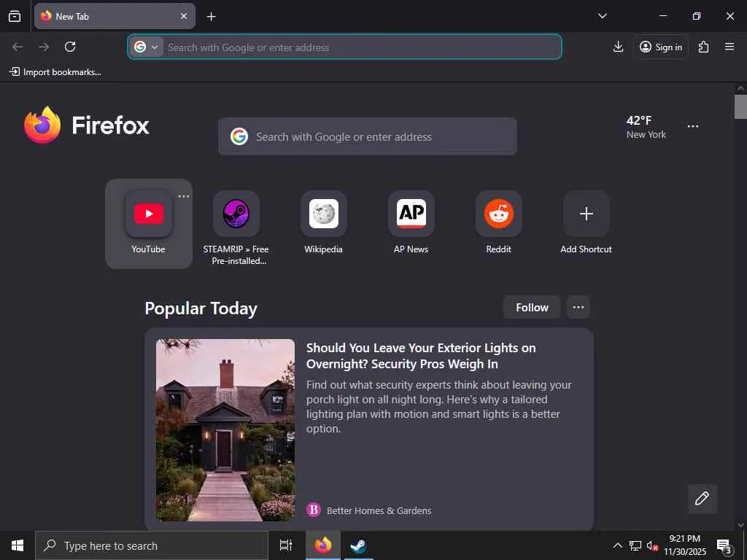Open a new tab with plus button
The height and width of the screenshot is (560, 747).
pos(211,17)
